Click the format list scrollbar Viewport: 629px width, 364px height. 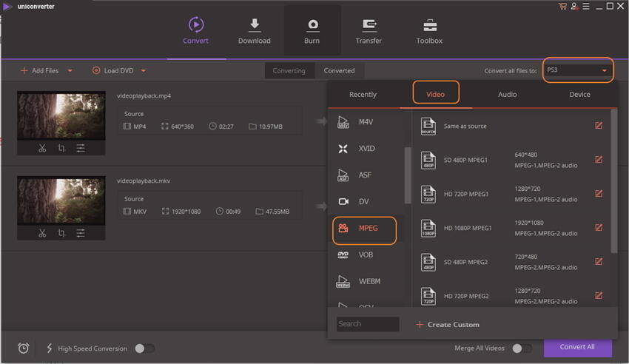click(x=408, y=175)
